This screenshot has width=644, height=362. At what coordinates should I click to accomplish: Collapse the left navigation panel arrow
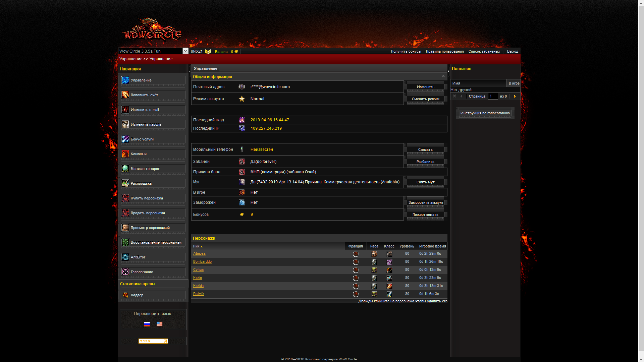pyautogui.click(x=190, y=71)
